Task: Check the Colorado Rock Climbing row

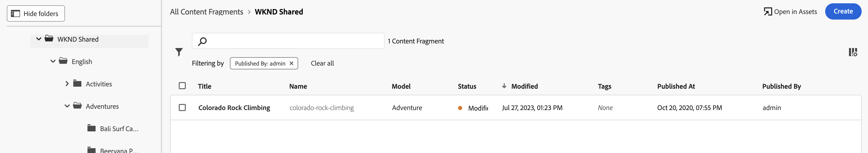Action: click(182, 108)
